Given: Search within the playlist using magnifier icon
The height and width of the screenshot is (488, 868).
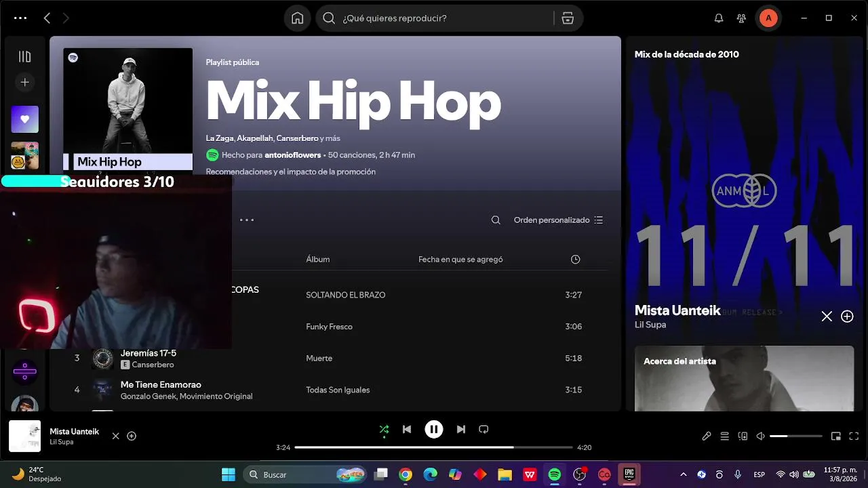Looking at the screenshot, I should [496, 220].
